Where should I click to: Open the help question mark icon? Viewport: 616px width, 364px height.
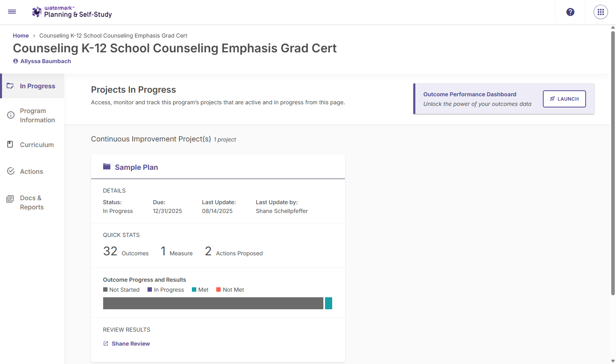(x=570, y=12)
